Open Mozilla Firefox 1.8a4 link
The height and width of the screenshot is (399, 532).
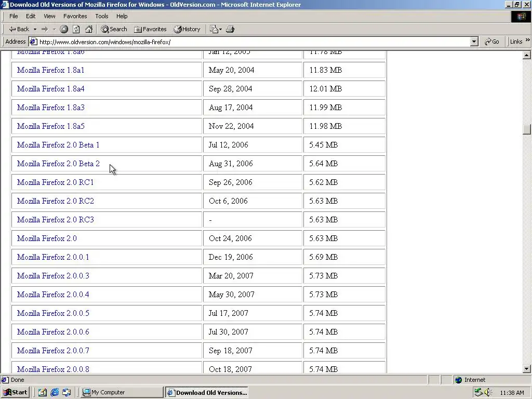(50, 89)
